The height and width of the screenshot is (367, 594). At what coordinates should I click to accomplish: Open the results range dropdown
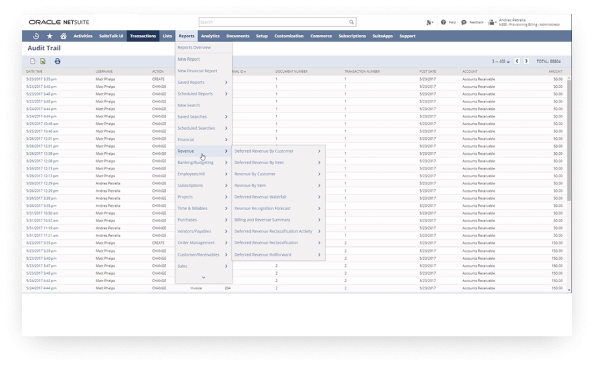tap(501, 61)
